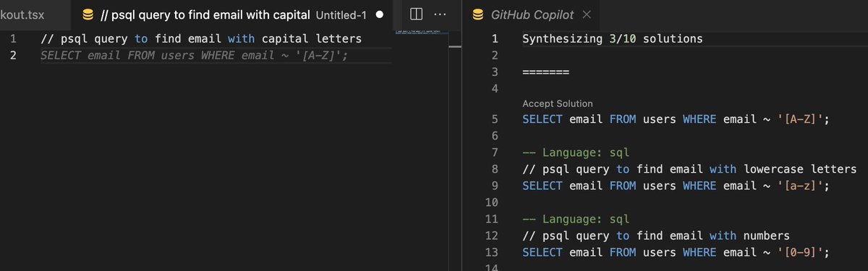868x271 pixels.
Task: Close the GitHub Copilot tab
Action: coord(586,14)
